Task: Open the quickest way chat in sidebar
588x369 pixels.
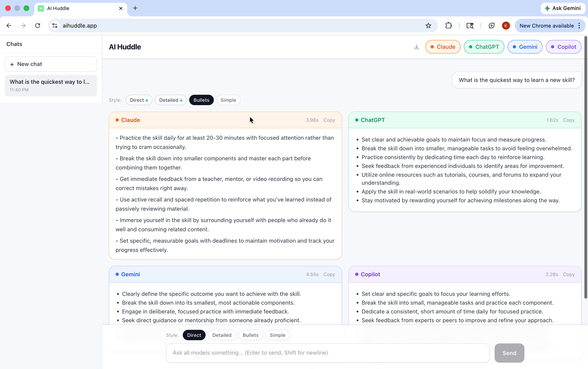Action: pos(51,85)
